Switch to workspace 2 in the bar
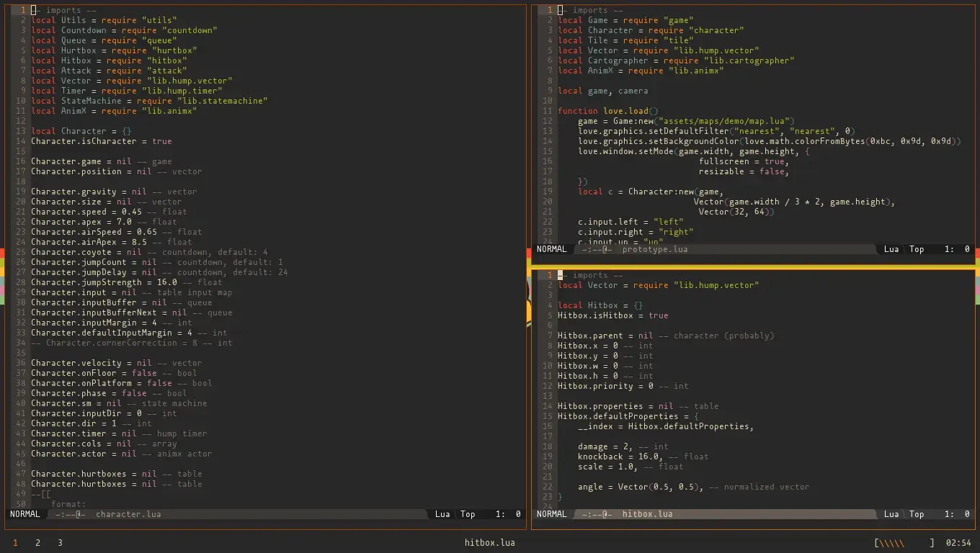This screenshot has height=553, width=980. (37, 543)
